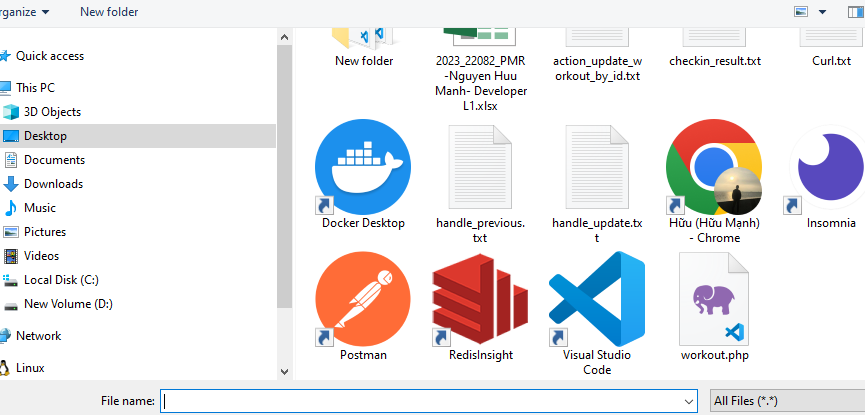Select the handle_update.txt file icon
This screenshot has width=865, height=415.
pyautogui.click(x=597, y=167)
